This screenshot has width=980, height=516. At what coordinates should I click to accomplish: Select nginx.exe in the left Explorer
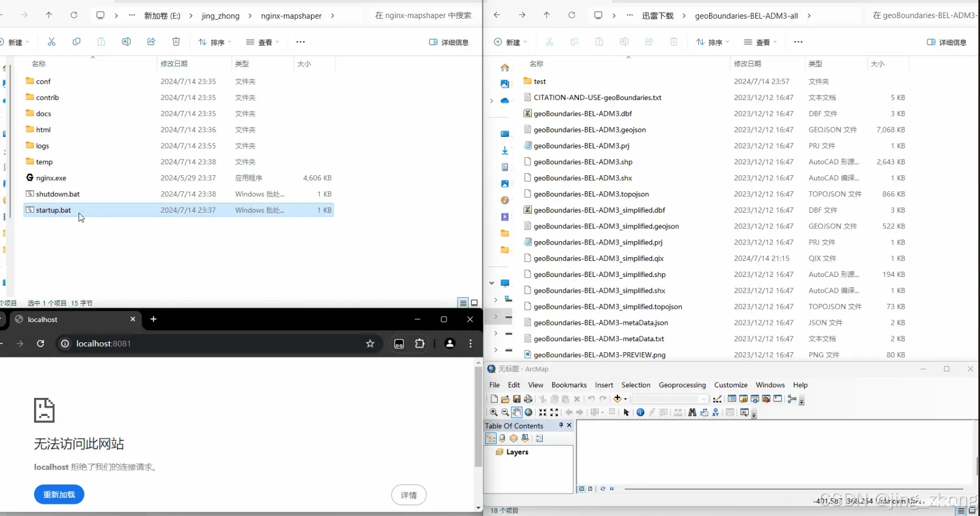point(179,177)
